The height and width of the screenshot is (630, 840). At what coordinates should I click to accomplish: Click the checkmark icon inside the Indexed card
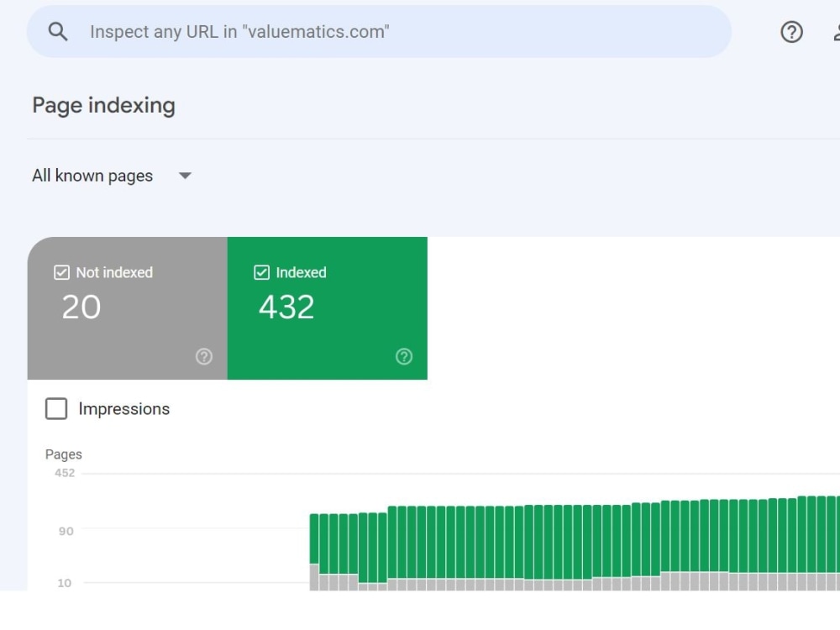click(262, 272)
